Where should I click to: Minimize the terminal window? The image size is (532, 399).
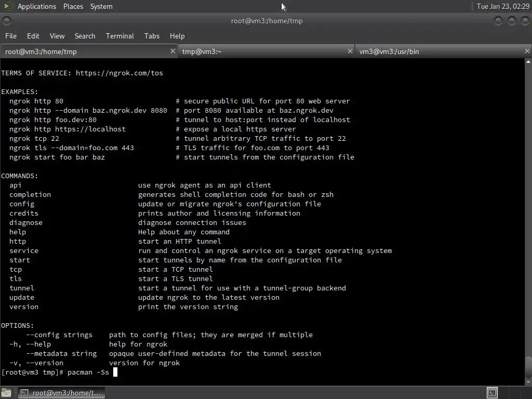pos(498,21)
